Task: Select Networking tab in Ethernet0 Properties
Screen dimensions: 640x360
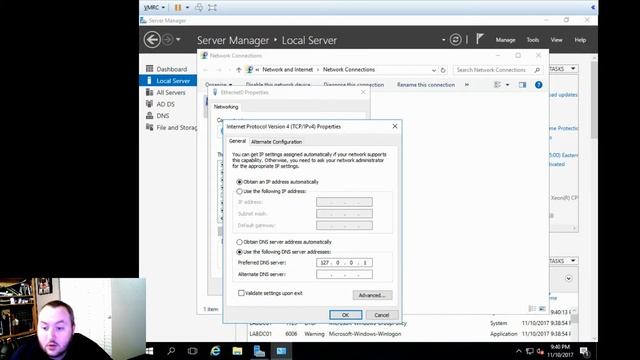Action: click(226, 107)
